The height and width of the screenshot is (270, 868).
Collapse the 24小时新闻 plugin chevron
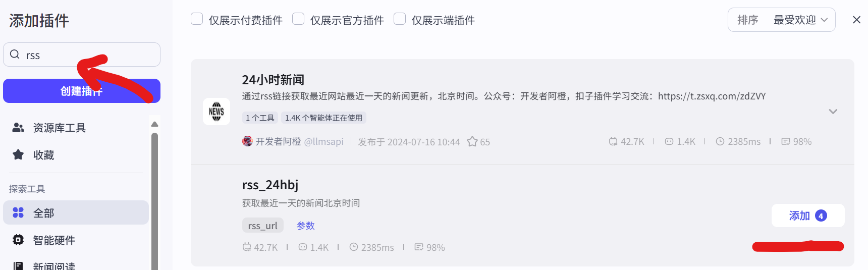(833, 112)
